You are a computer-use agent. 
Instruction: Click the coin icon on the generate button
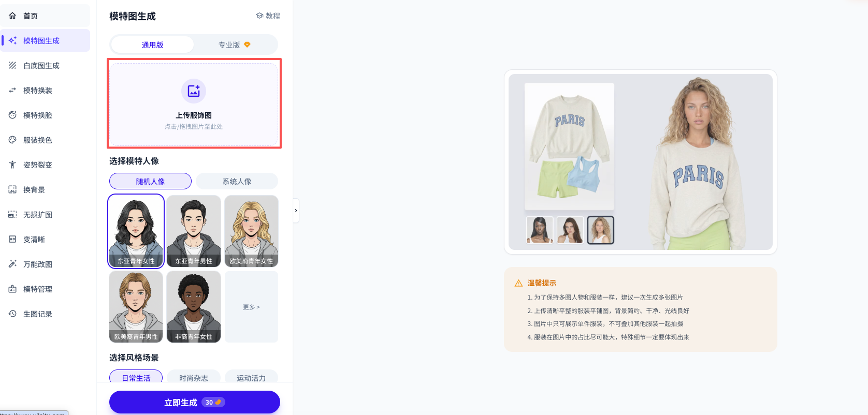point(218,402)
